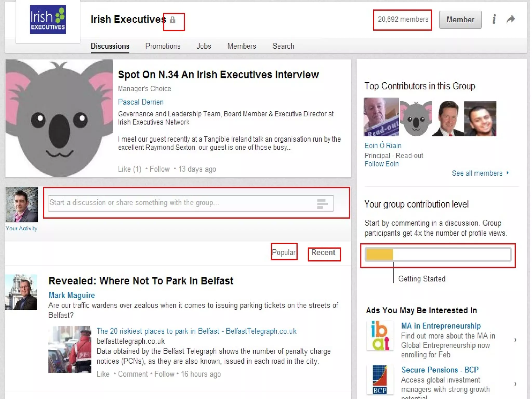Viewport: 532px width, 399px height.
Task: Click the share group arrow icon
Action: [511, 19]
